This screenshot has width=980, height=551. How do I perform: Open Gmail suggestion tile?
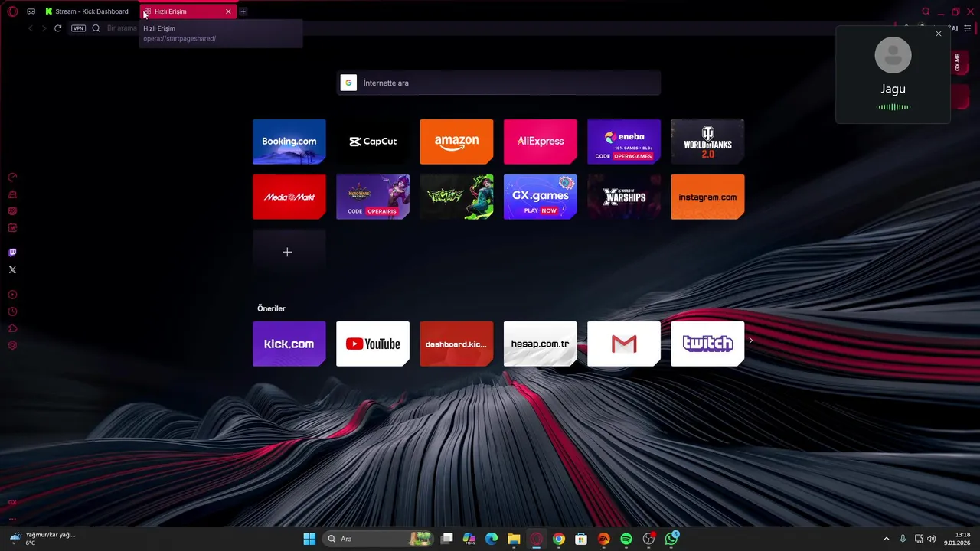pyautogui.click(x=624, y=344)
